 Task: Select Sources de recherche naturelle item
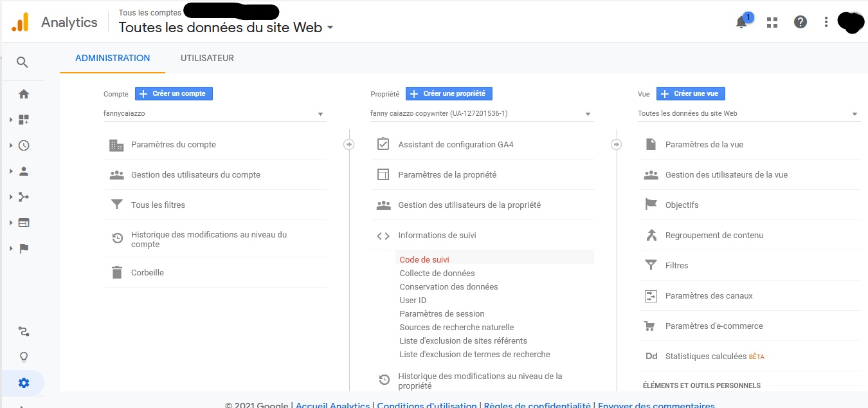coord(457,328)
